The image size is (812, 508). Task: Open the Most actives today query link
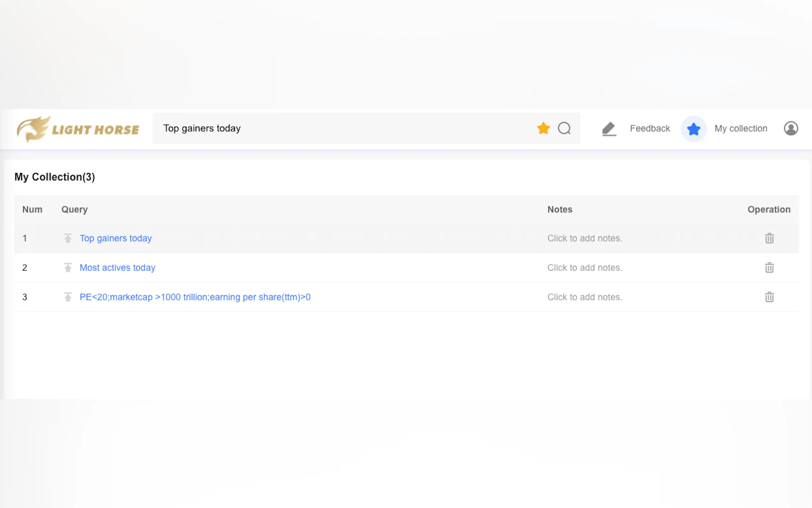117,268
